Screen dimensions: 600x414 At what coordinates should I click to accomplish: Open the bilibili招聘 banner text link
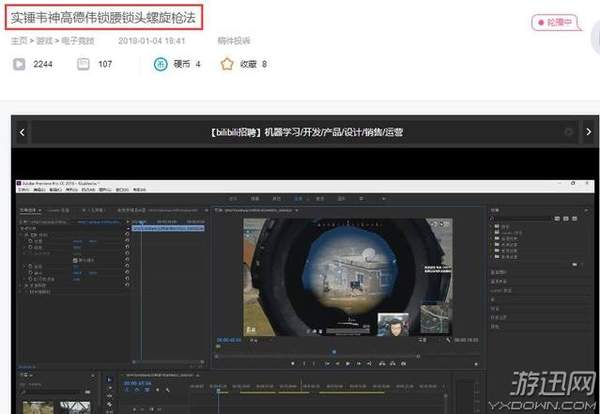[306, 132]
